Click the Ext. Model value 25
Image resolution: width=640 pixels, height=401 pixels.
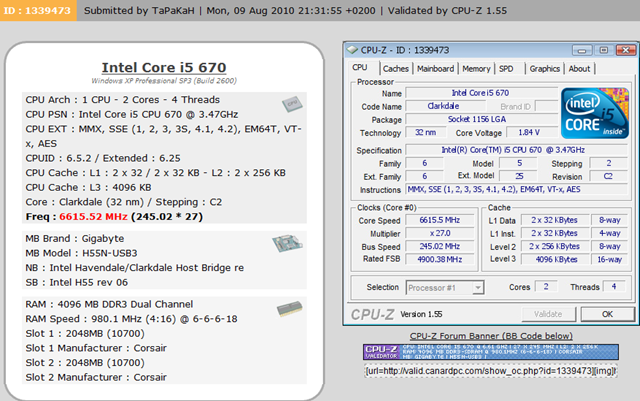[x=519, y=176]
